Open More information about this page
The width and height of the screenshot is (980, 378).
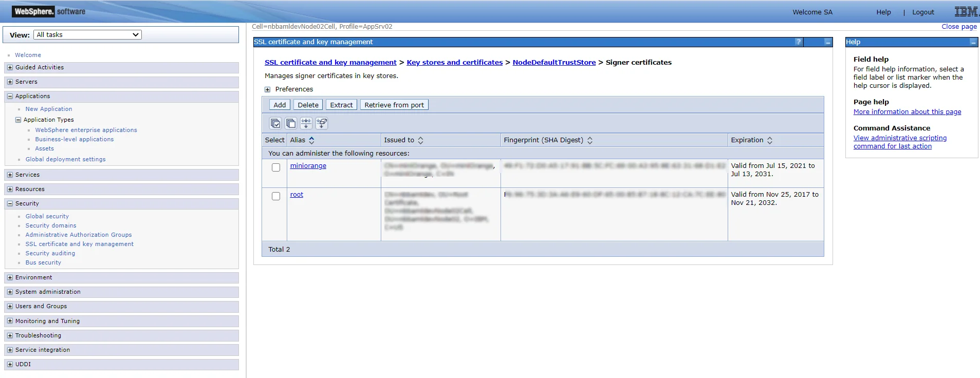907,112
